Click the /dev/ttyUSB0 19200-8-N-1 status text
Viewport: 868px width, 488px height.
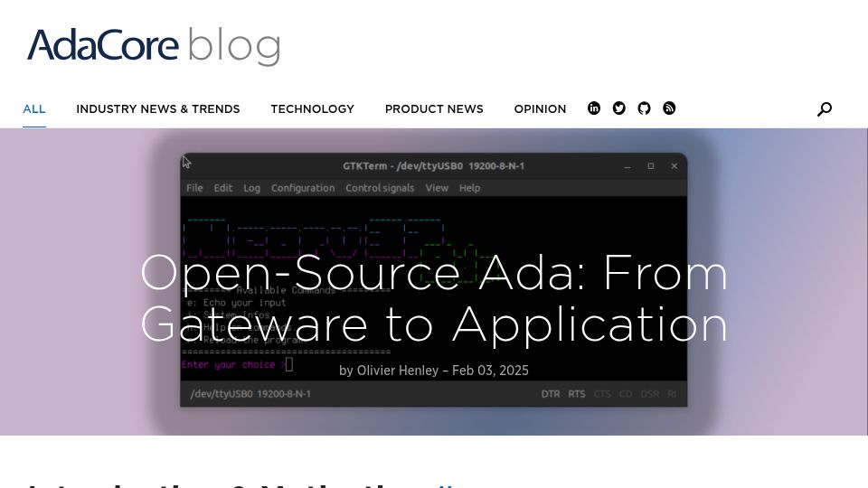pos(250,394)
